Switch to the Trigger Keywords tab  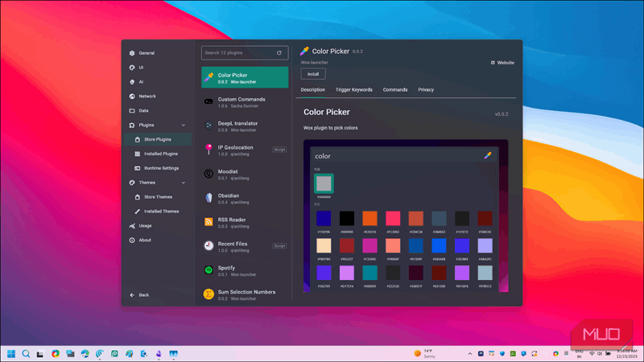click(354, 90)
